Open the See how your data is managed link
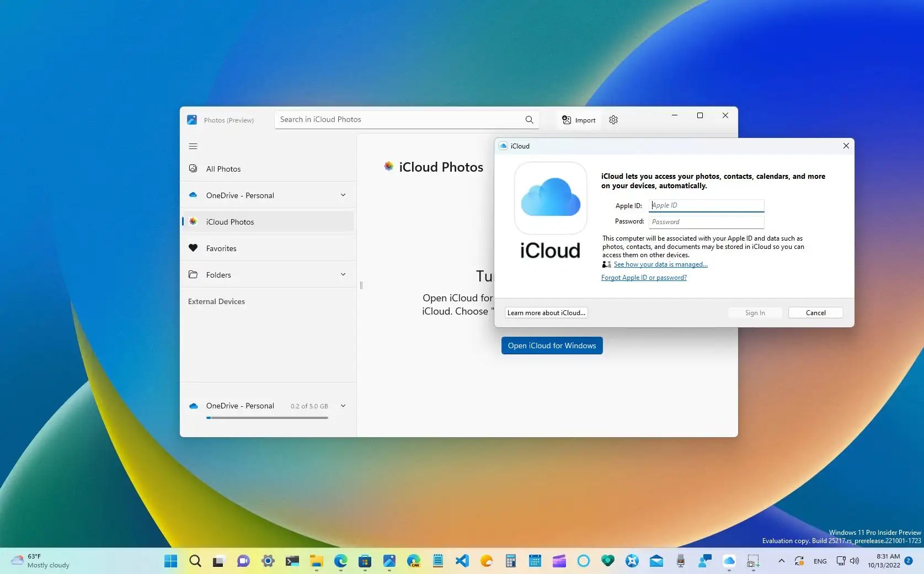Screen dimensions: 924x574 point(660,264)
